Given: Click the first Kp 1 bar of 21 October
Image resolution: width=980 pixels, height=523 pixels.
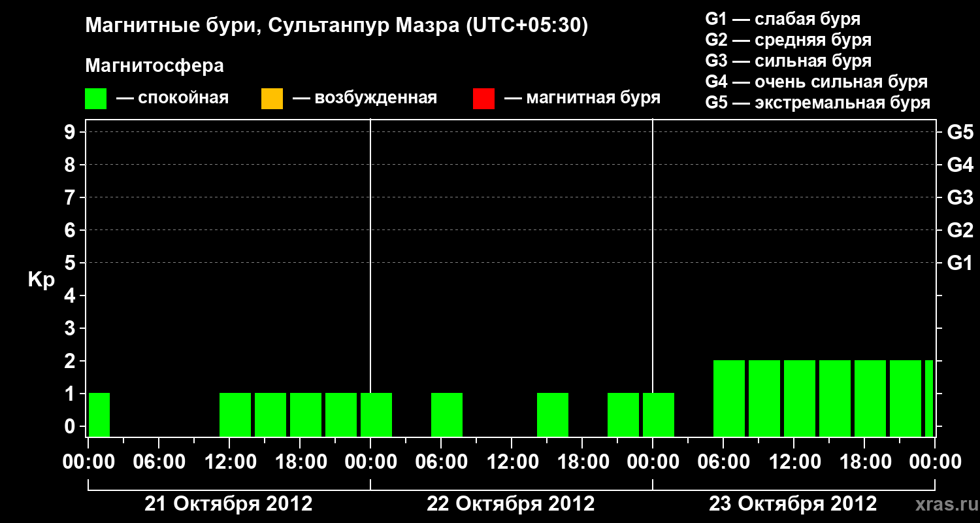Looking at the screenshot, I should point(99,414).
